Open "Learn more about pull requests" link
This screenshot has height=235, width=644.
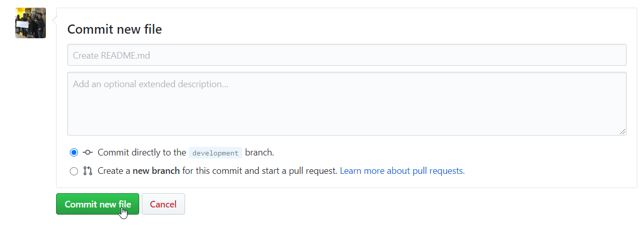pos(402,171)
